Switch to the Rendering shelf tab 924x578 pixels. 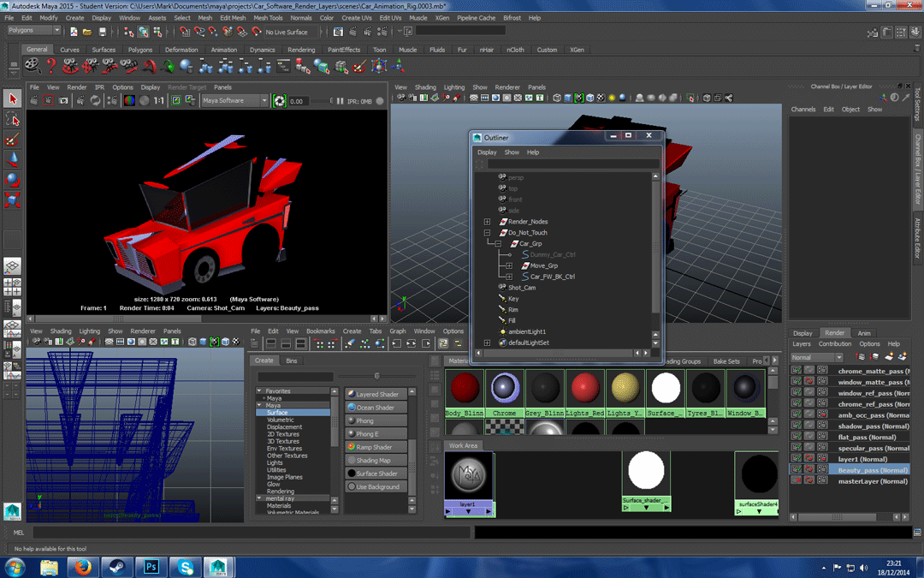point(301,50)
